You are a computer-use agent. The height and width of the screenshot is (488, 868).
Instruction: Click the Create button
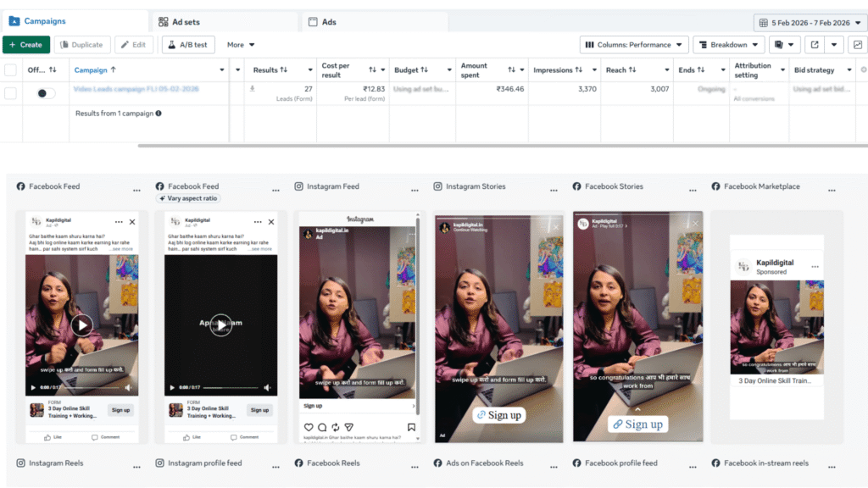point(28,44)
